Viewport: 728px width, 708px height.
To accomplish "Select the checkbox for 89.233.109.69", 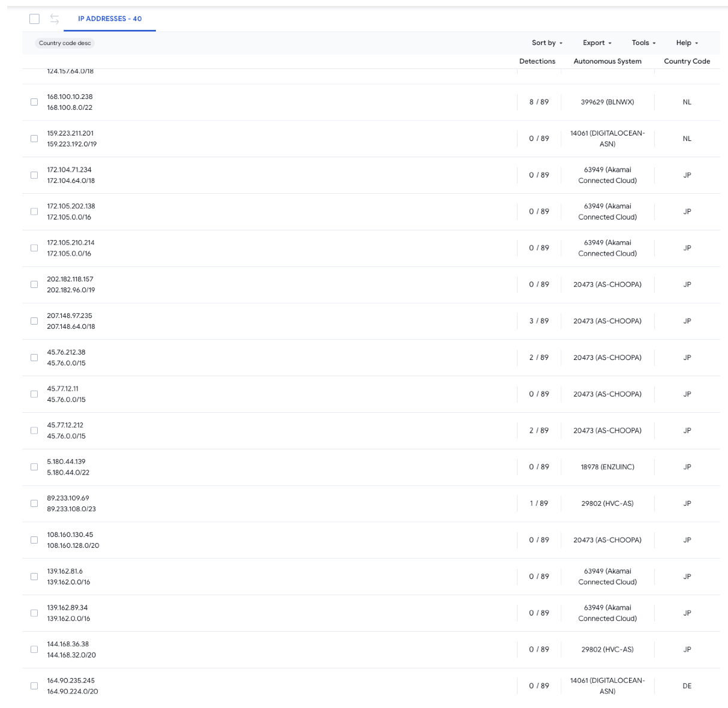I will pos(34,503).
